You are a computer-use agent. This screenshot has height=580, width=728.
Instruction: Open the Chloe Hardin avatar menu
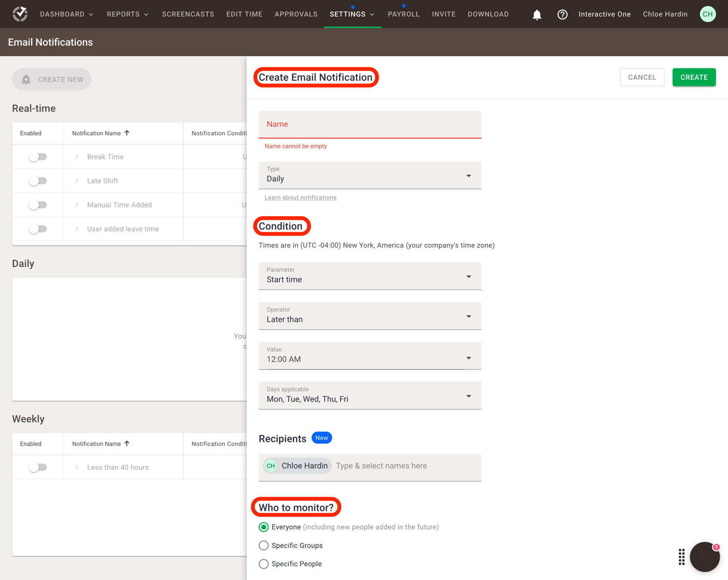click(708, 14)
